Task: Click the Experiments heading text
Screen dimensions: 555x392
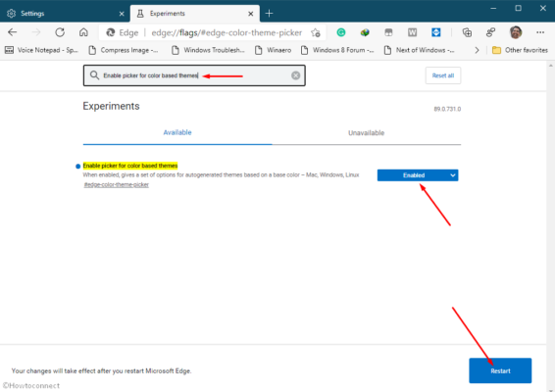Action: point(111,106)
